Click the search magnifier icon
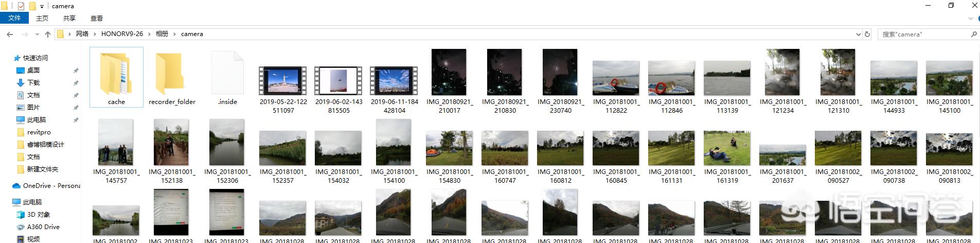Screen dimensions: 980x243 (973, 34)
